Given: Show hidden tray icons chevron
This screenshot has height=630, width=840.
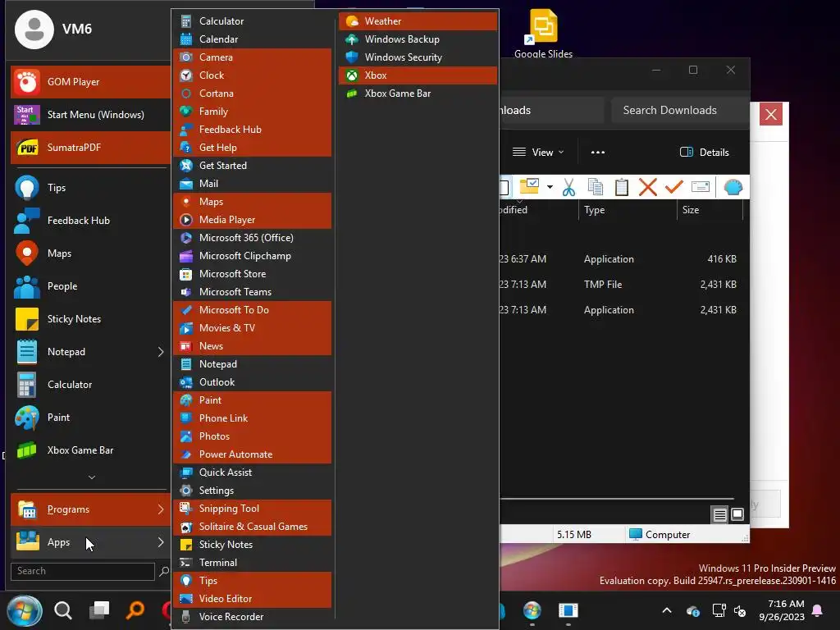Looking at the screenshot, I should click(x=667, y=610).
